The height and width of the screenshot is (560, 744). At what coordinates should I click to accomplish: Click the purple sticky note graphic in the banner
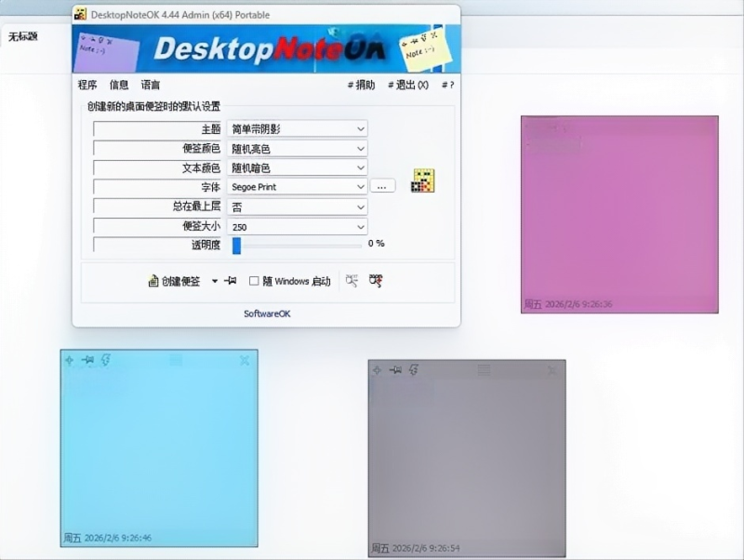[x=107, y=52]
